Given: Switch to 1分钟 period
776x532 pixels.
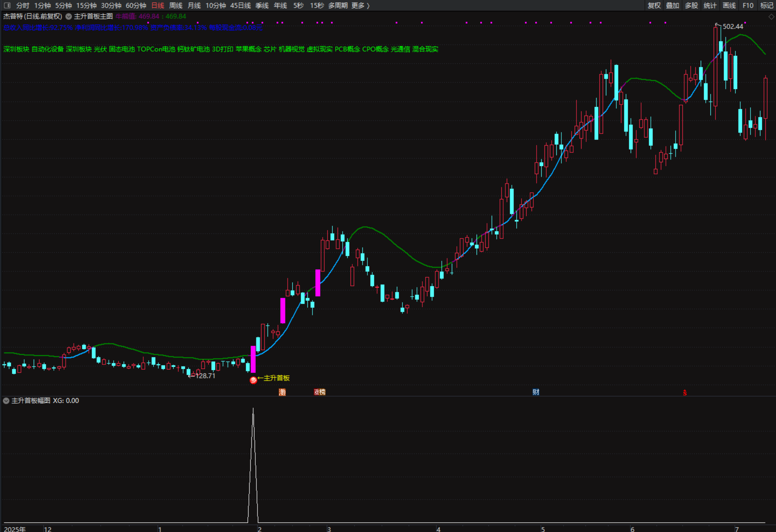Looking at the screenshot, I should coord(42,5).
